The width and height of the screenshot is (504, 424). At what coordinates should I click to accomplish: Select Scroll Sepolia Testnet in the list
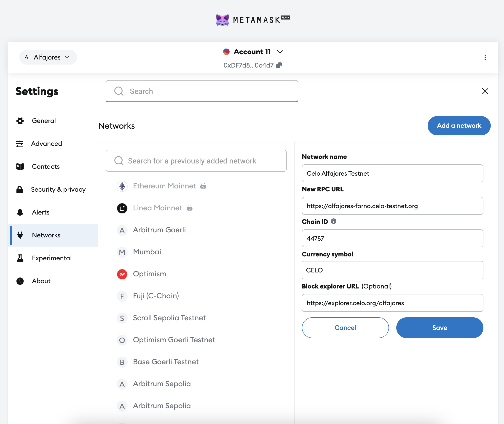click(169, 318)
